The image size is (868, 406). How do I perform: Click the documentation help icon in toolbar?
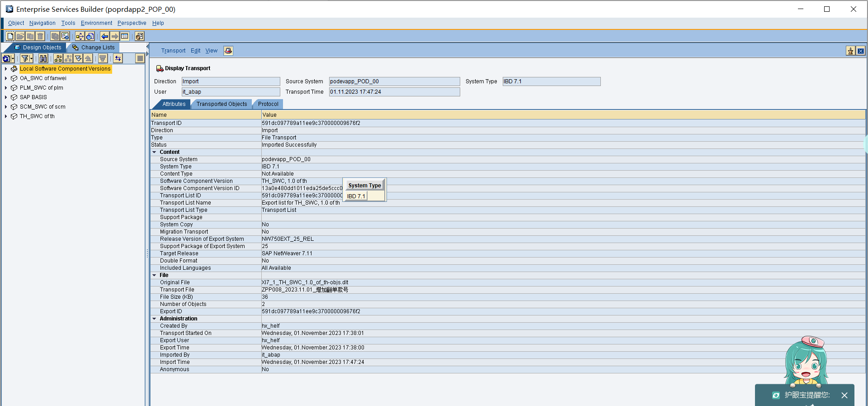(x=90, y=36)
